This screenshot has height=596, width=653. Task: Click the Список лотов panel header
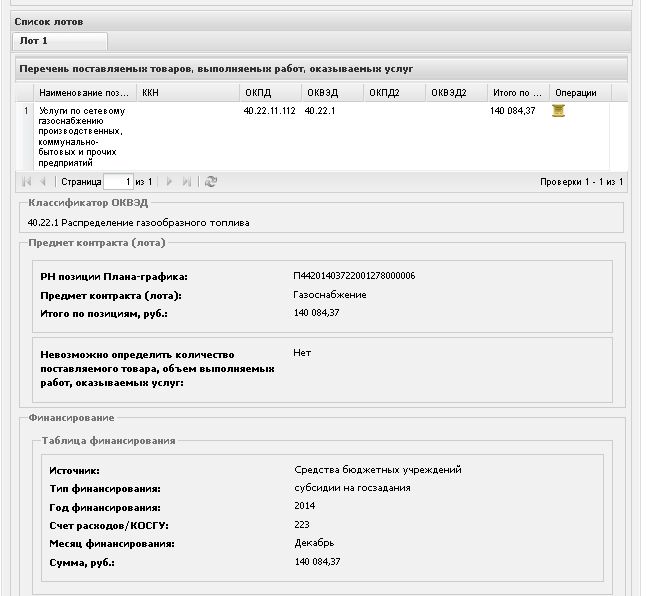[321, 21]
